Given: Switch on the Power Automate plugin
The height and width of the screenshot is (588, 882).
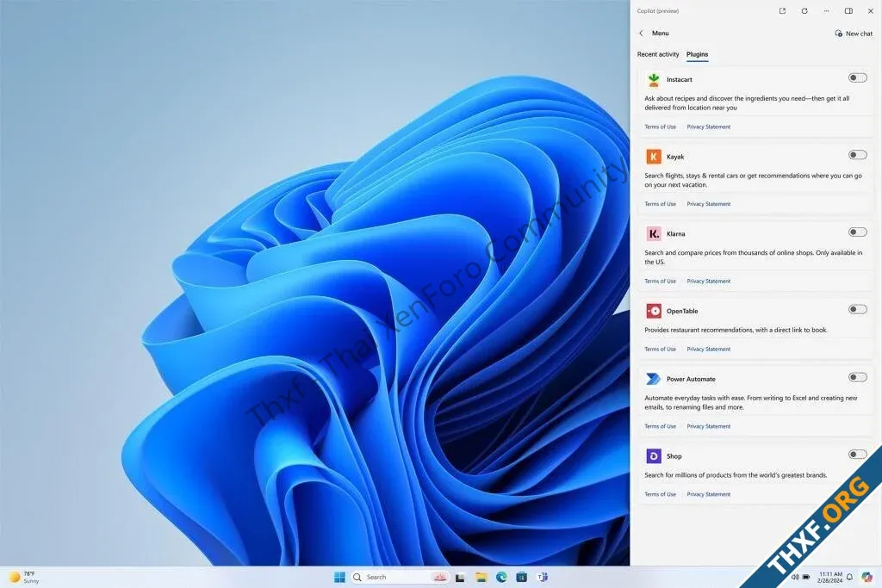Looking at the screenshot, I should 857,377.
